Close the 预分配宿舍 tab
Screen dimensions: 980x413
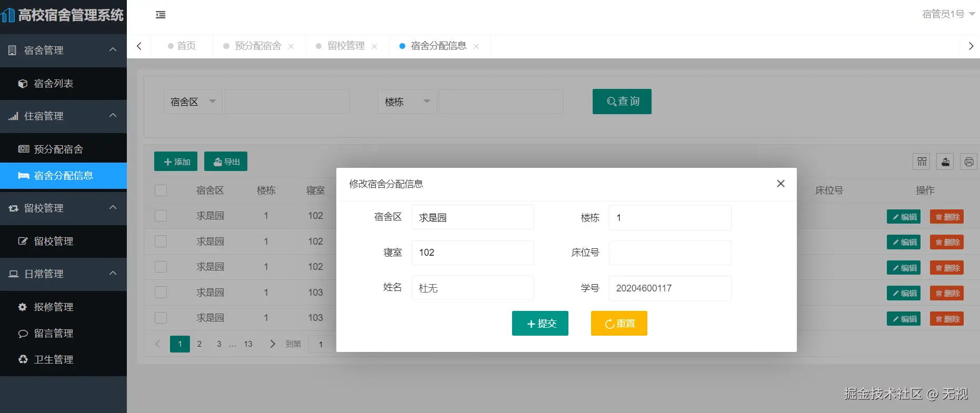[291, 46]
